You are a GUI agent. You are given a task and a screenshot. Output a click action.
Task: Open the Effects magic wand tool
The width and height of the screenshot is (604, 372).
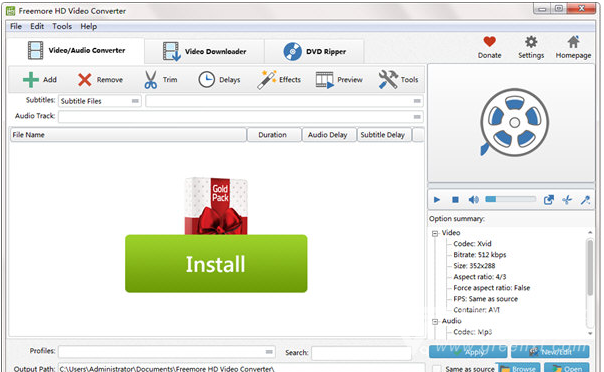point(267,80)
